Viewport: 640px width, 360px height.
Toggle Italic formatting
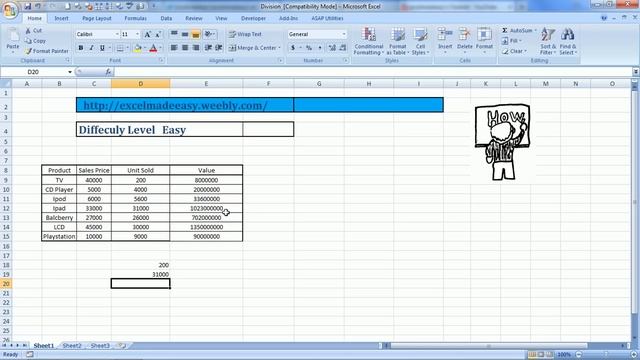91,48
